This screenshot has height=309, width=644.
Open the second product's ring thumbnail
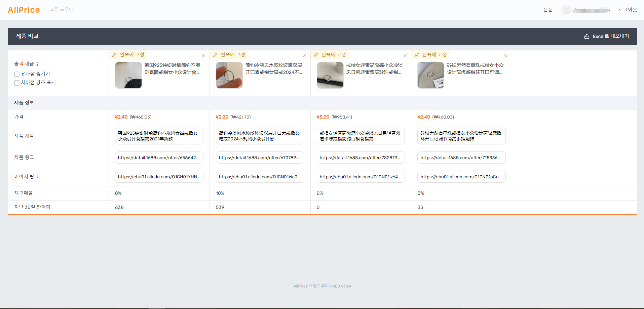(229, 75)
